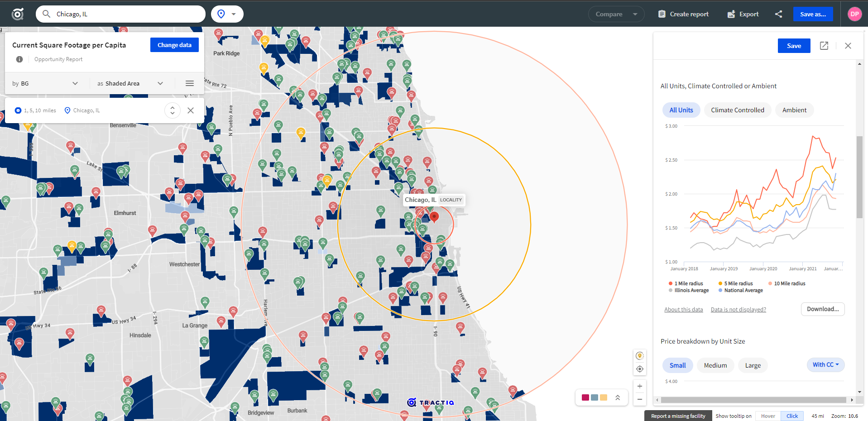Toggle 10 Mile radius legend series
Image resolution: width=868 pixels, height=421 pixels.
tap(787, 283)
